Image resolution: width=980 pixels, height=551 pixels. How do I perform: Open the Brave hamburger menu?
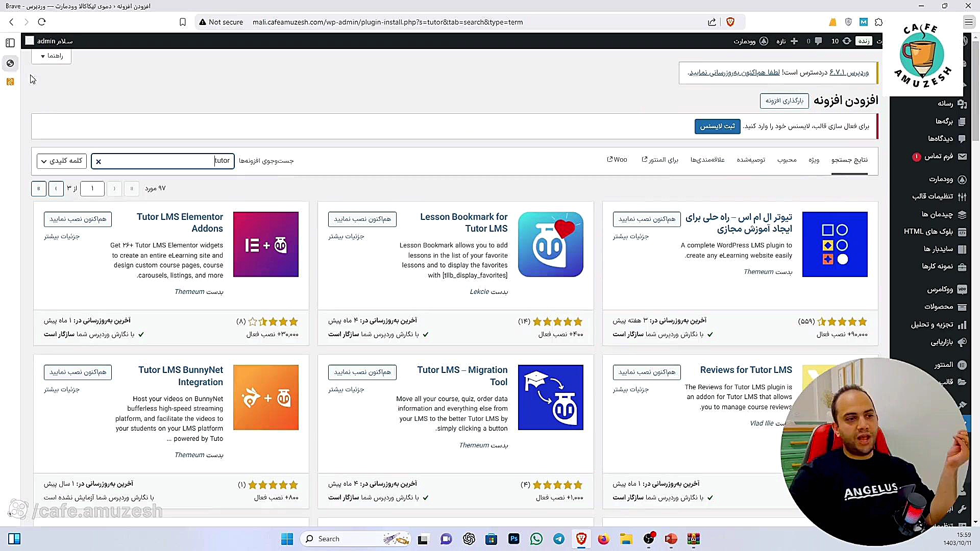coord(968,22)
